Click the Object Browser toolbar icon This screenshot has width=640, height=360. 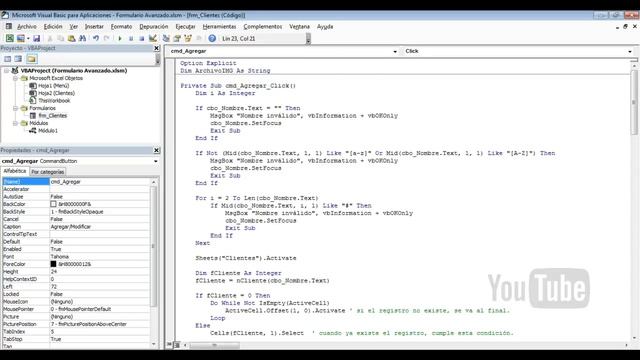click(x=188, y=38)
